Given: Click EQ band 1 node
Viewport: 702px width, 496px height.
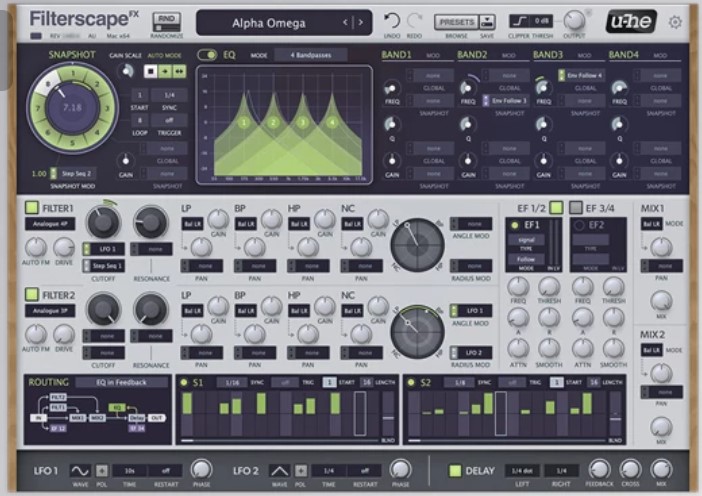Looking at the screenshot, I should pyautogui.click(x=244, y=123).
